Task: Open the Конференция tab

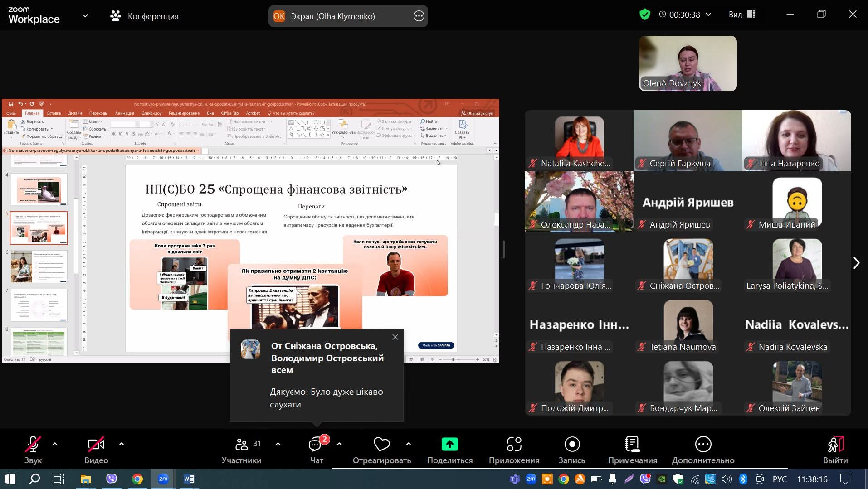Action: [x=145, y=16]
